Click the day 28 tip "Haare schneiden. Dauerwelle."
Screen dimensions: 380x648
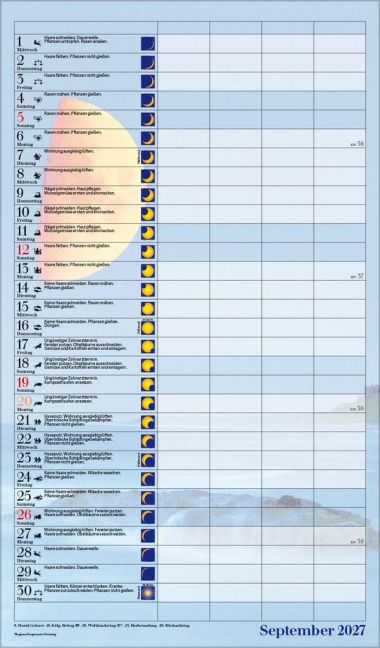pos(71,549)
